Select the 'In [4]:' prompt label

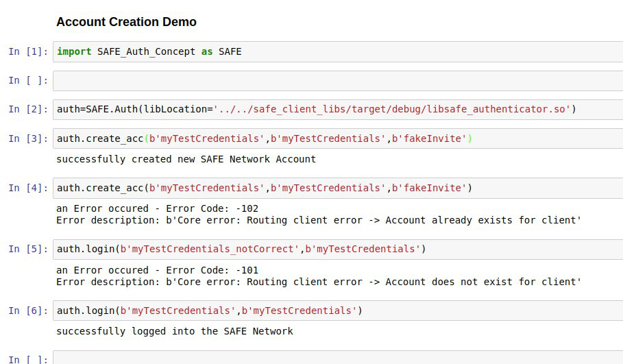[x=28, y=188]
